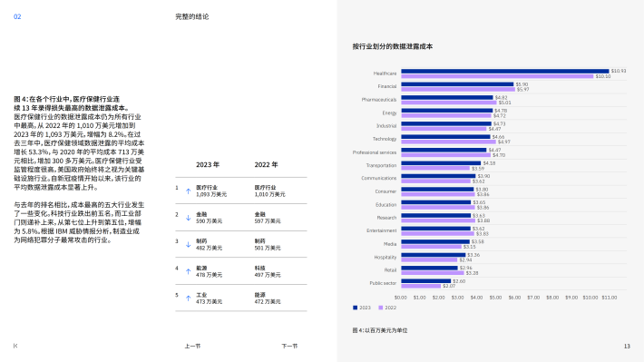
Task: Go to previous section 上一节
Action: tap(192, 346)
